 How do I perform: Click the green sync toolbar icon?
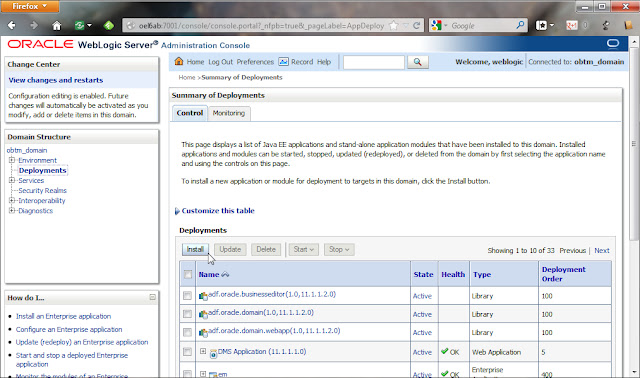pyautogui.click(x=80, y=26)
